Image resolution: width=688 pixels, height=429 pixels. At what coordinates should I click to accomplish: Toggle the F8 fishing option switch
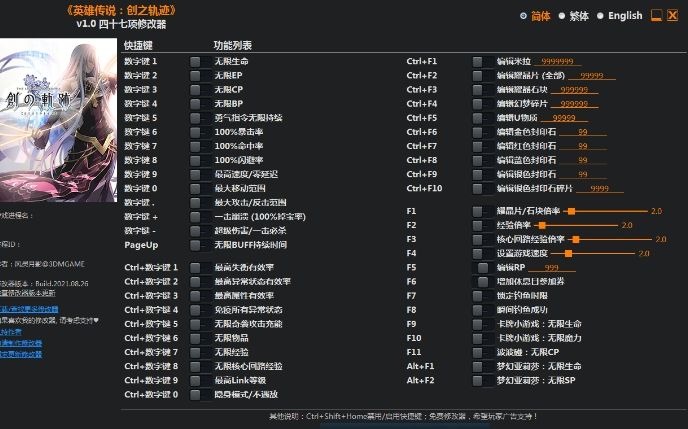(483, 310)
